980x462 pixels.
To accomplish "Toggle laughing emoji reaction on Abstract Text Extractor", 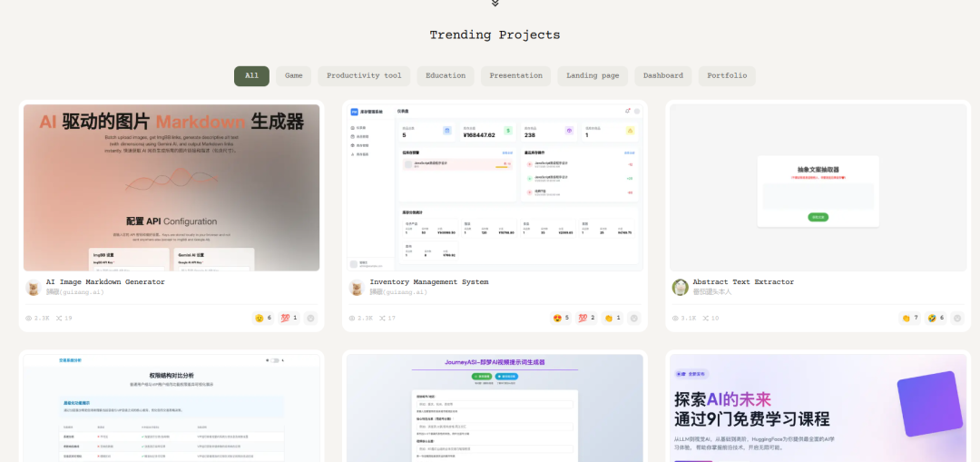I will pos(936,319).
